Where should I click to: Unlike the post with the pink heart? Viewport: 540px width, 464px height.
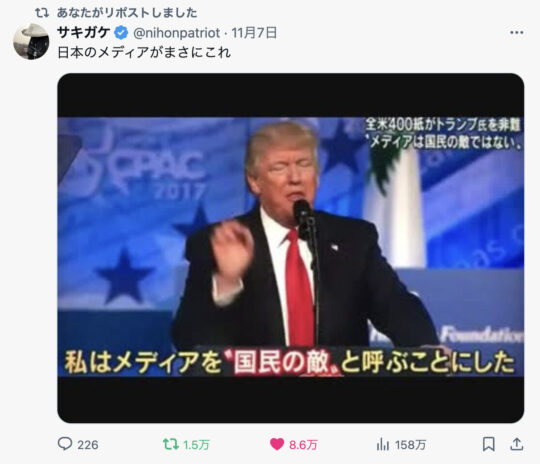(277, 444)
